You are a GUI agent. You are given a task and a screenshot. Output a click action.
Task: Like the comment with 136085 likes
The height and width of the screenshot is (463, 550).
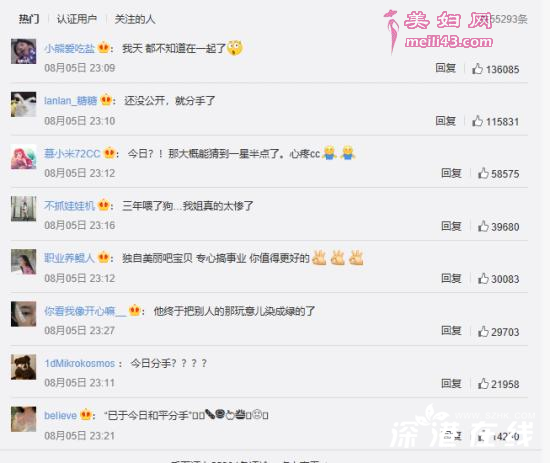[x=477, y=68]
